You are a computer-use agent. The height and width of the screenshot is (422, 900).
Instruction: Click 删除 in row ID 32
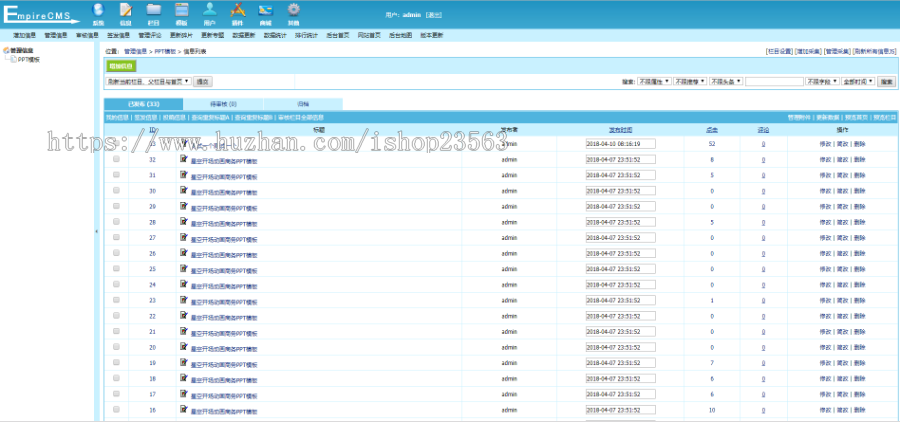click(860, 160)
